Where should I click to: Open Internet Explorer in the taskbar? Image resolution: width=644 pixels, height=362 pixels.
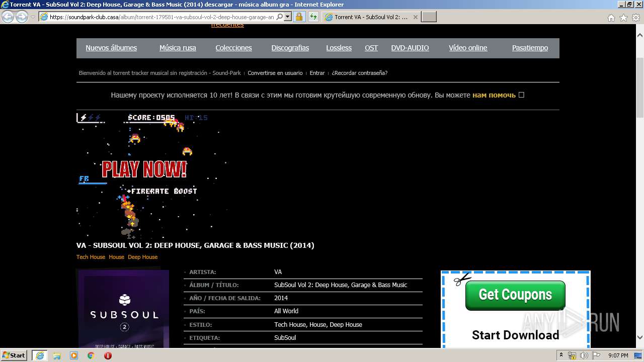[39, 355]
